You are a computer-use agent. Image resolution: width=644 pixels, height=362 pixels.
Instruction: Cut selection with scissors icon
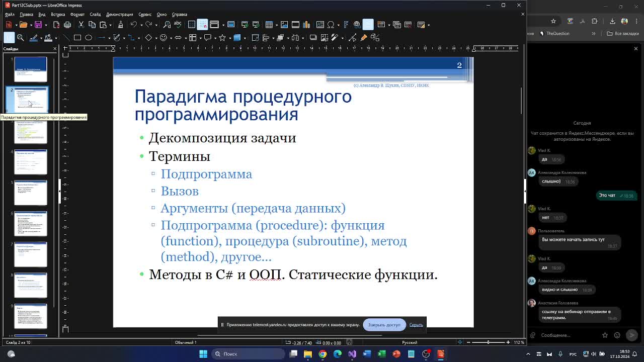point(81,25)
